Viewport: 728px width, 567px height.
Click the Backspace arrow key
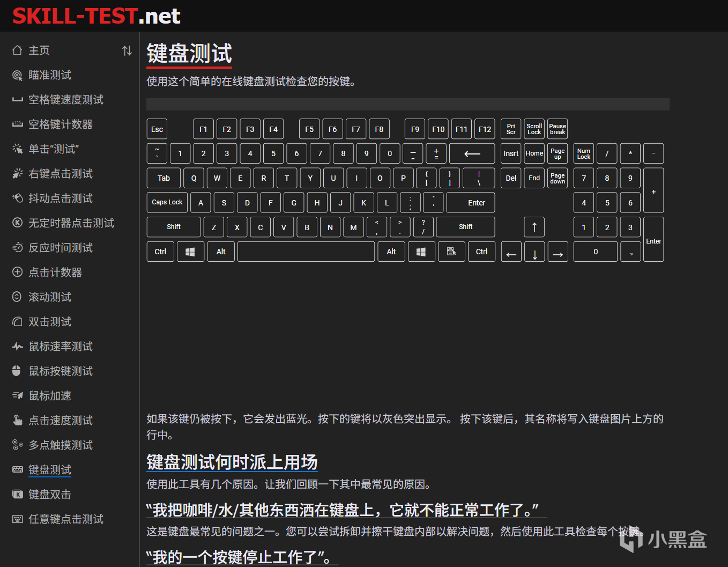tap(472, 153)
